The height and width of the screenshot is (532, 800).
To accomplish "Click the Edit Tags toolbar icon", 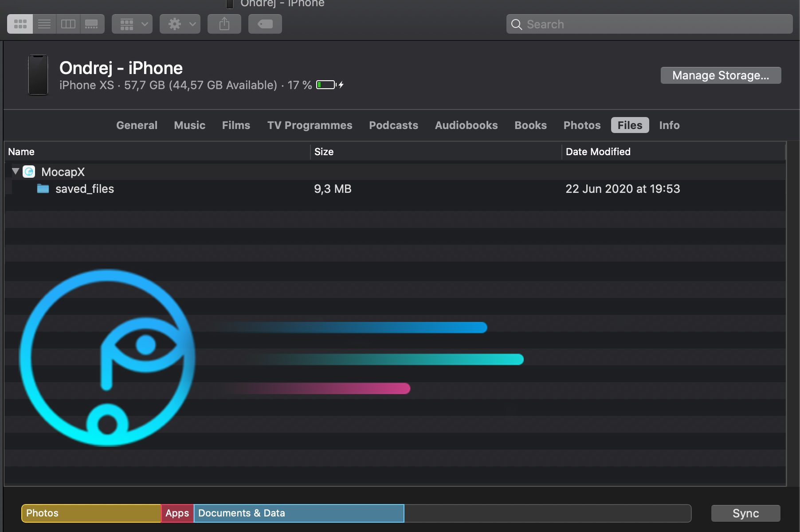I will click(265, 24).
